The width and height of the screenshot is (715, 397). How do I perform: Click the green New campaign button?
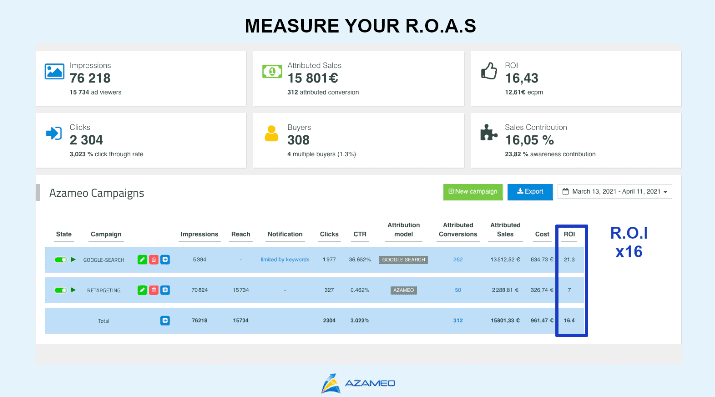473,192
